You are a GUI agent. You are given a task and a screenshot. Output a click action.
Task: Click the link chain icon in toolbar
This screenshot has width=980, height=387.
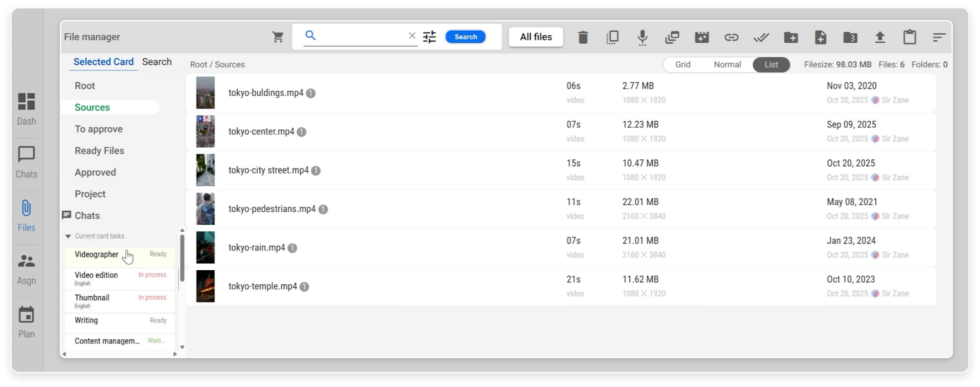coord(731,37)
